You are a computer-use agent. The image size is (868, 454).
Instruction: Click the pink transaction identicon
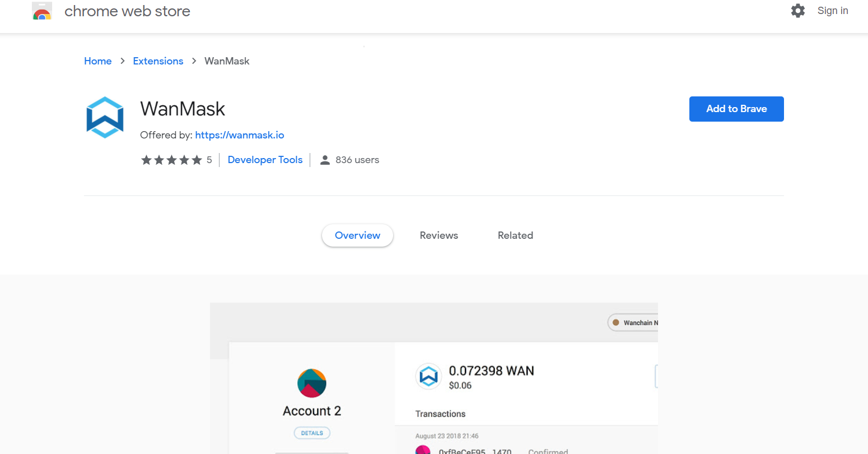pyautogui.click(x=423, y=450)
